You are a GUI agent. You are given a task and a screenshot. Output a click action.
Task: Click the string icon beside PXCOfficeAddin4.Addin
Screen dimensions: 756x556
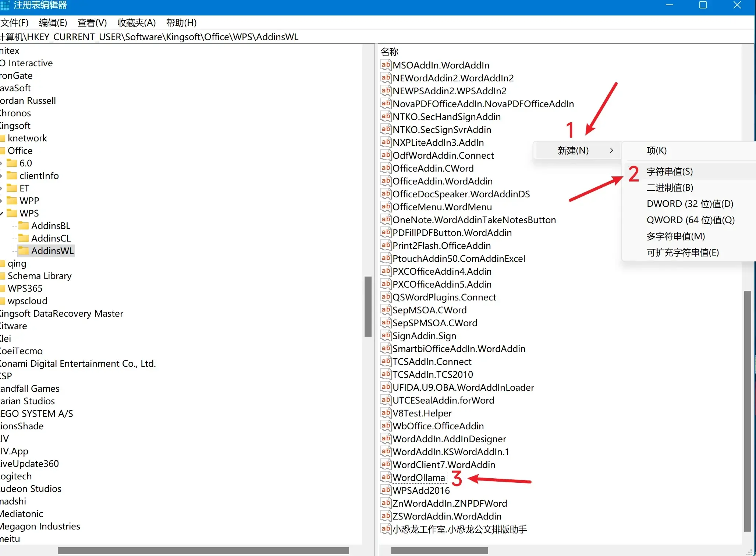coord(386,271)
